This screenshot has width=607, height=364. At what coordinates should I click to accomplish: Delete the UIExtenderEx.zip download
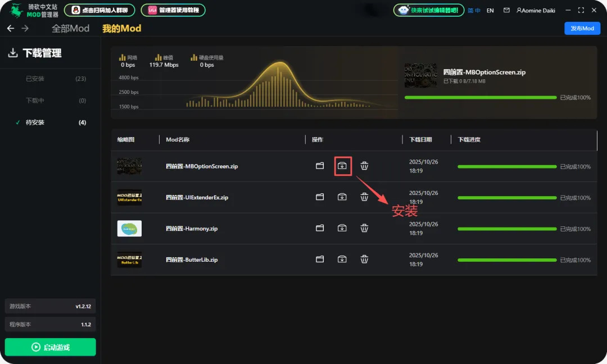364,197
